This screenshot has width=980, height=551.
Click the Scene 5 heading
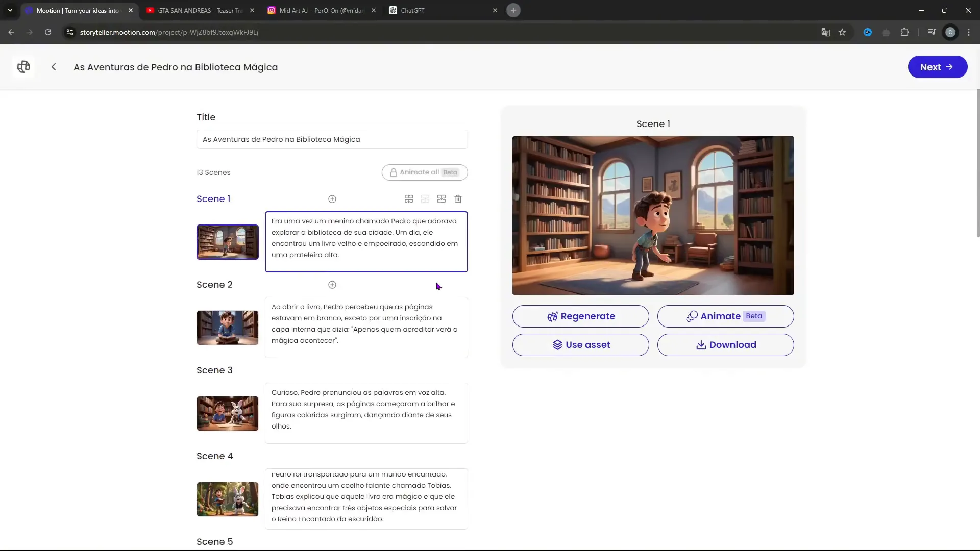[x=214, y=542]
